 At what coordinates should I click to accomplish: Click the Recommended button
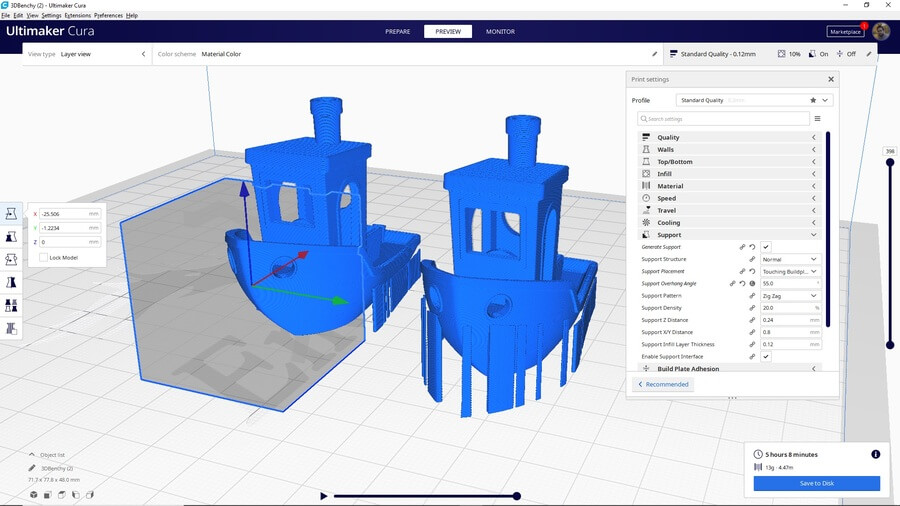pyautogui.click(x=662, y=384)
